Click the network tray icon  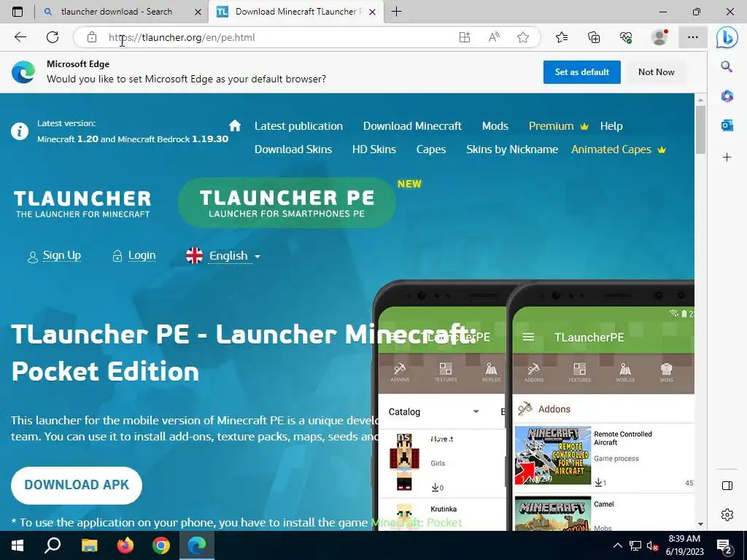(x=635, y=545)
